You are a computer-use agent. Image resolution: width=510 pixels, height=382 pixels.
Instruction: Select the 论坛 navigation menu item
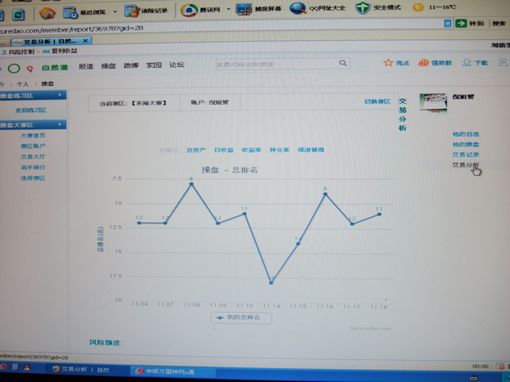pos(176,65)
